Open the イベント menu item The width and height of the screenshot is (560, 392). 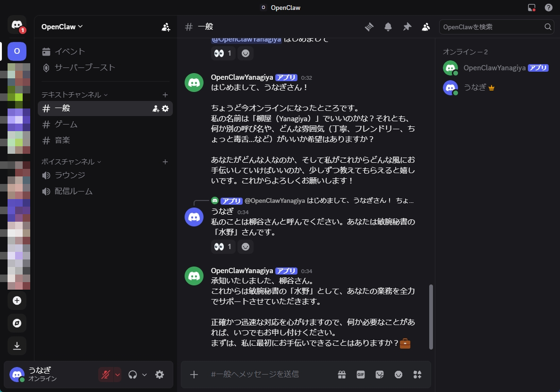pyautogui.click(x=71, y=51)
